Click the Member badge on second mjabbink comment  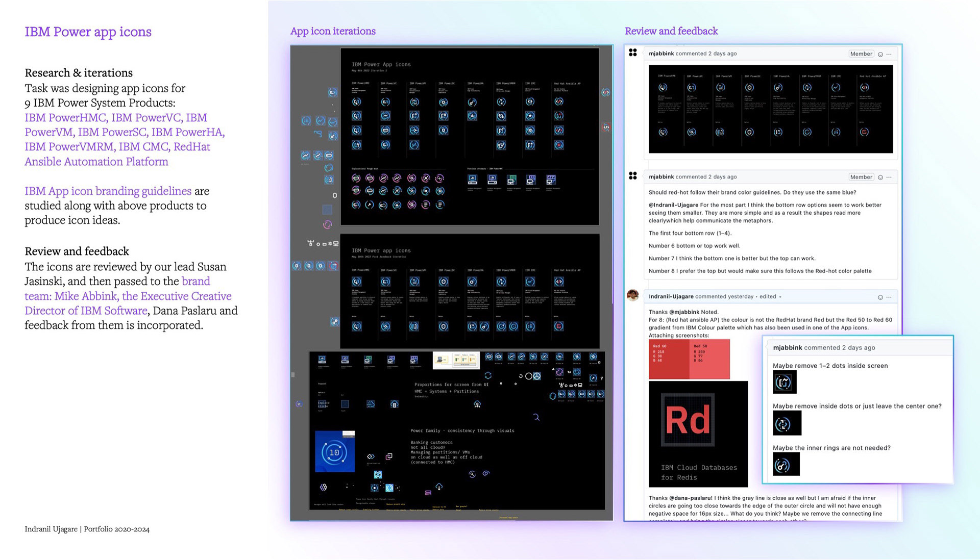(x=861, y=177)
